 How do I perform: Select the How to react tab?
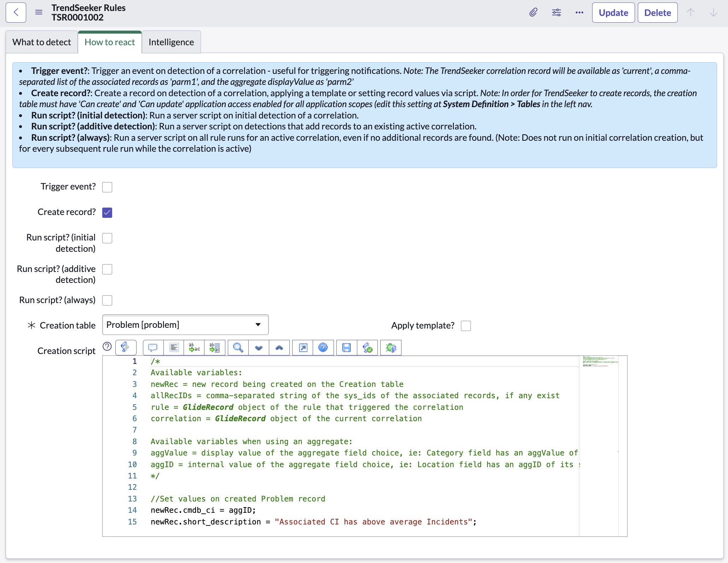tap(110, 42)
